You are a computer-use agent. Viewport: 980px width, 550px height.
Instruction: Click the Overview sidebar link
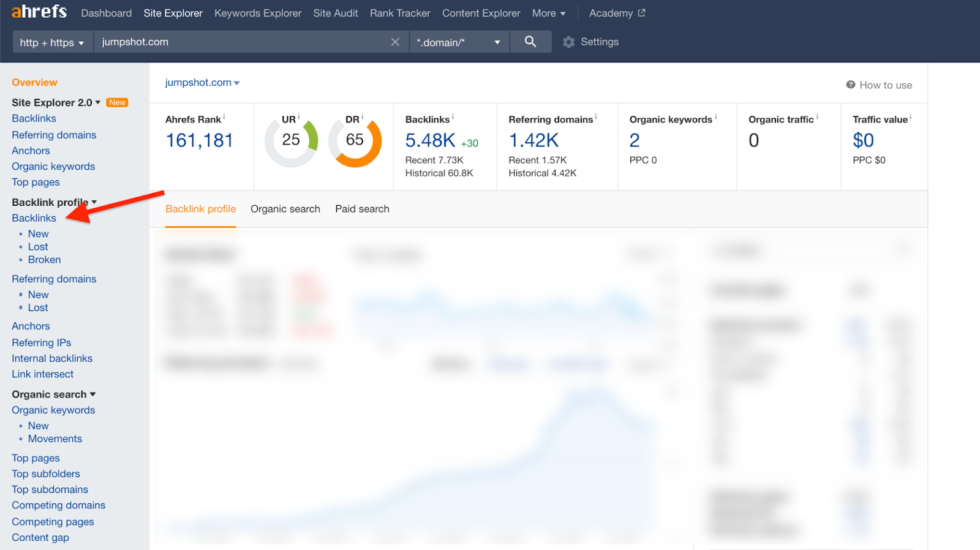click(x=34, y=82)
